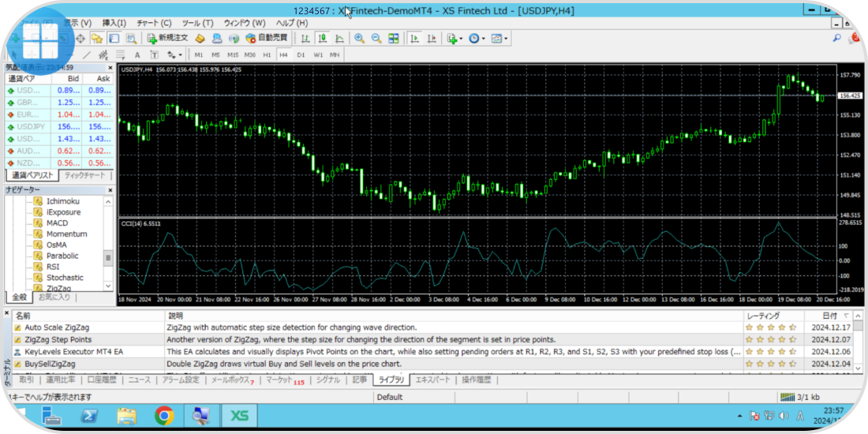Switch chart to candlesticks type
868x434 pixels.
pos(322,38)
